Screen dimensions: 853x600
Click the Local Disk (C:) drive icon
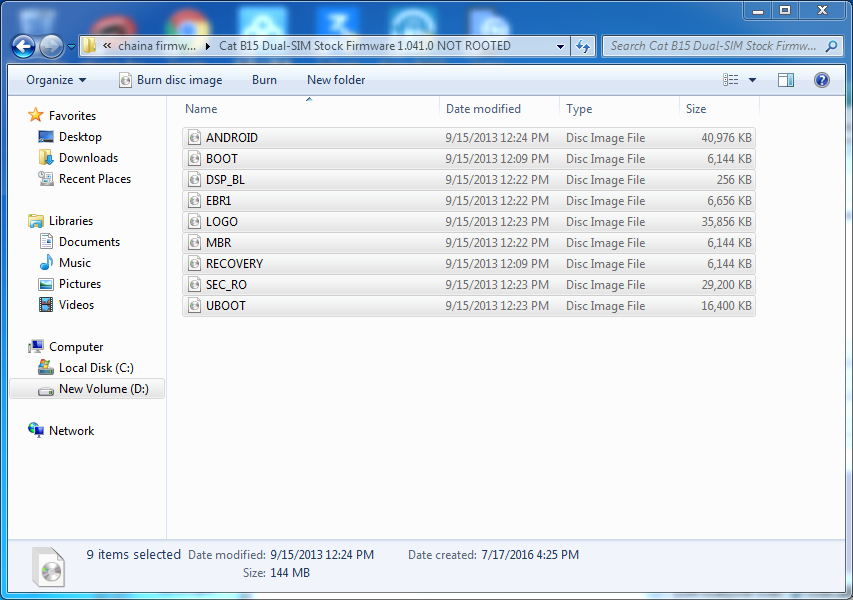[46, 368]
